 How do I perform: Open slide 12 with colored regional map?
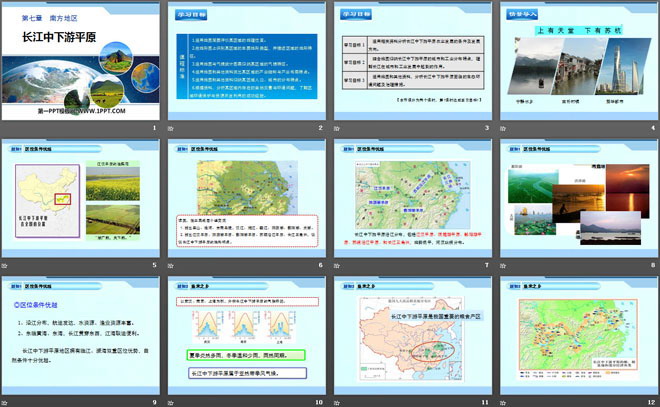(577, 340)
